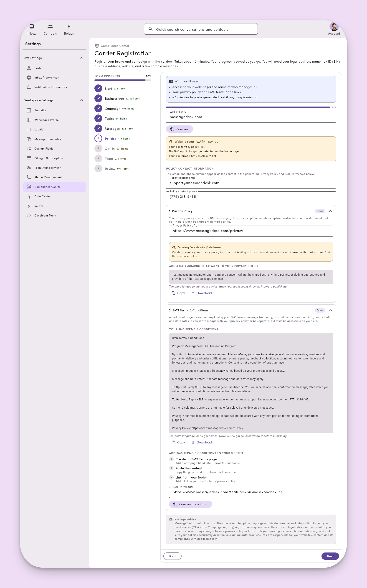367x588 pixels.
Task: Open the Inbox icon in top navigation
Action: (32, 26)
